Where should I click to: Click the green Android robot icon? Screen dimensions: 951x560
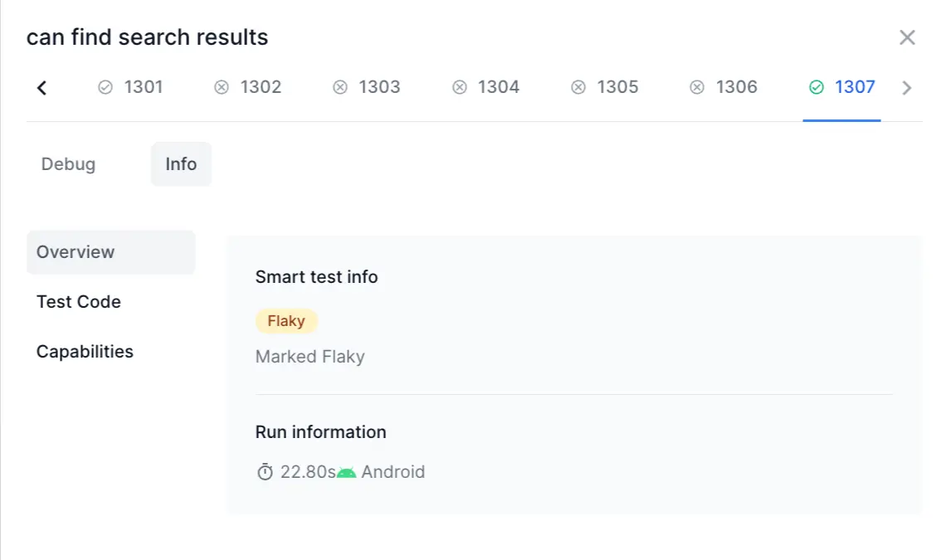coord(347,472)
